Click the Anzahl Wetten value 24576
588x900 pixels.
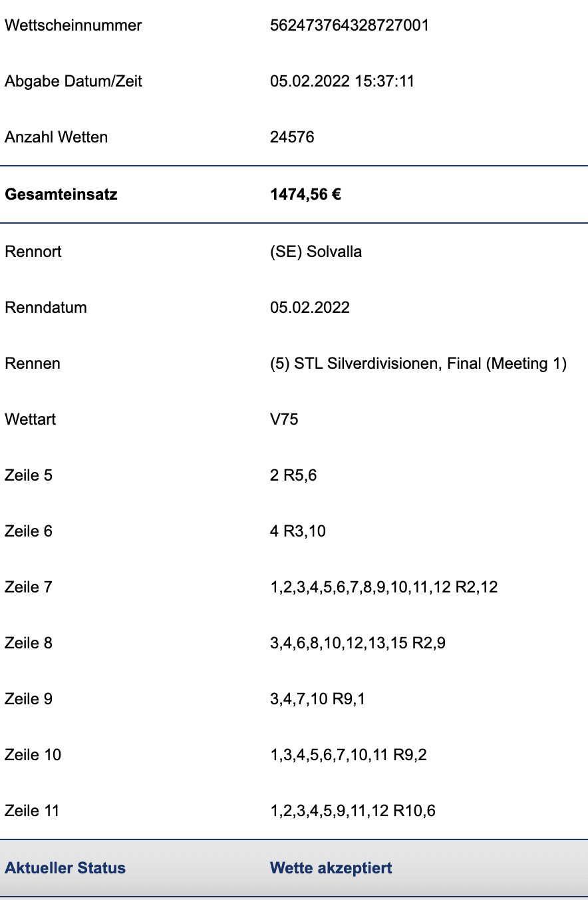pos(292,137)
